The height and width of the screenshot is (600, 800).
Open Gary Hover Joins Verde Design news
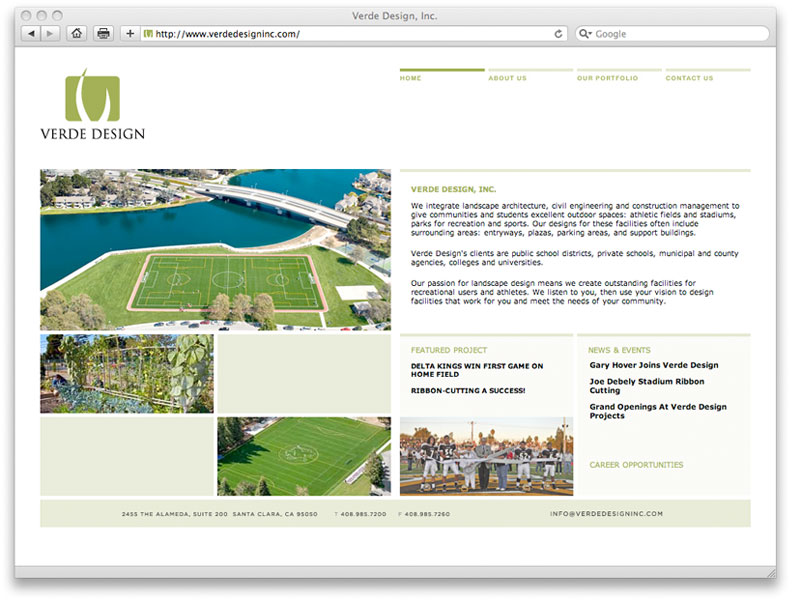coord(653,366)
